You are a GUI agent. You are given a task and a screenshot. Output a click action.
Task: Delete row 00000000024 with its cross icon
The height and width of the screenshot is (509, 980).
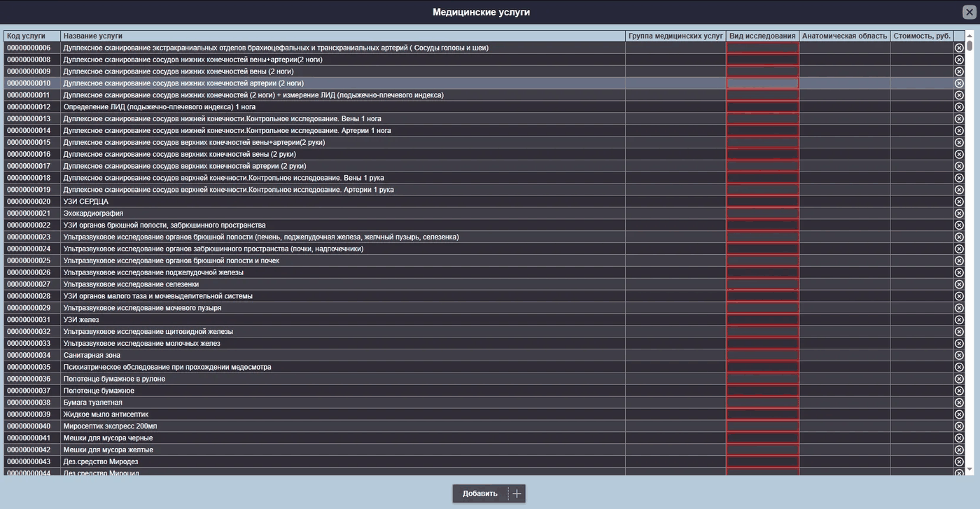[959, 249]
